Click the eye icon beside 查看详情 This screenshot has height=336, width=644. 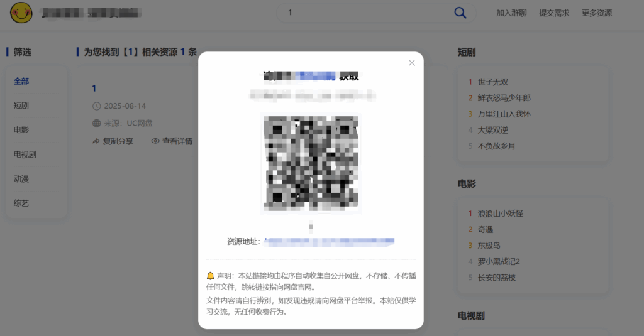coord(155,141)
